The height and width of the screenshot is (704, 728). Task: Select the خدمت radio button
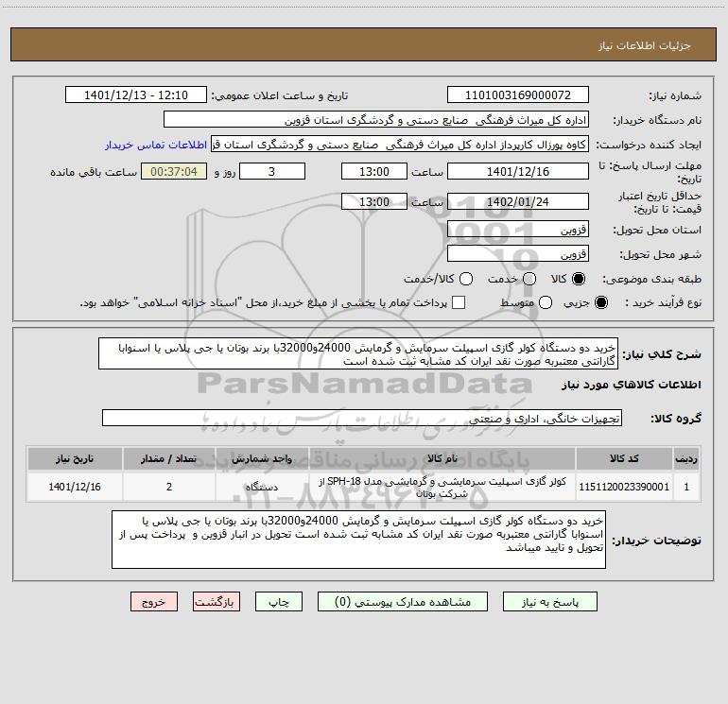[x=529, y=279]
